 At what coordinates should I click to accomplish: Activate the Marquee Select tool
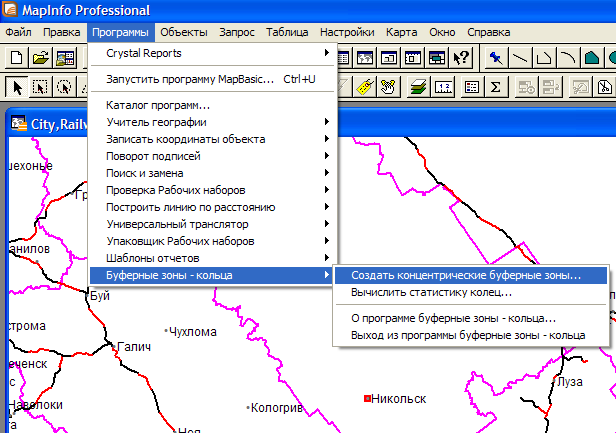(40, 86)
